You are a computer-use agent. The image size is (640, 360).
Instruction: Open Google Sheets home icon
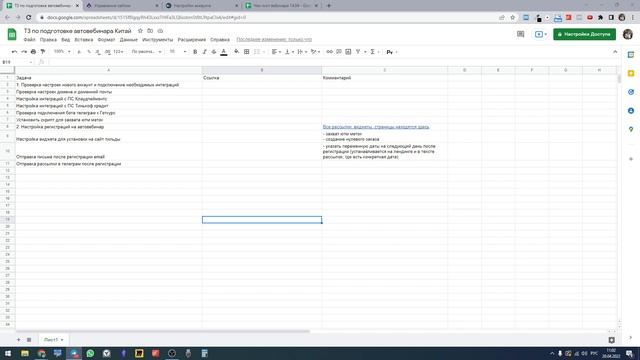point(12,34)
